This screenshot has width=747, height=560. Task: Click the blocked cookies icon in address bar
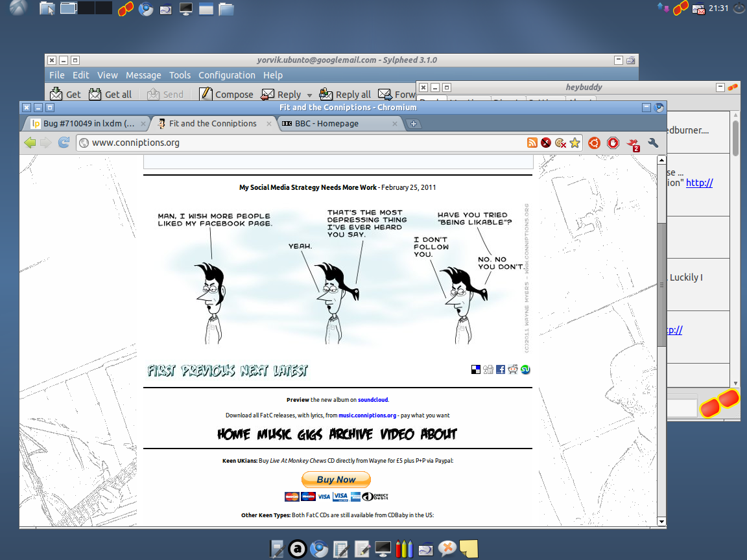coord(561,143)
